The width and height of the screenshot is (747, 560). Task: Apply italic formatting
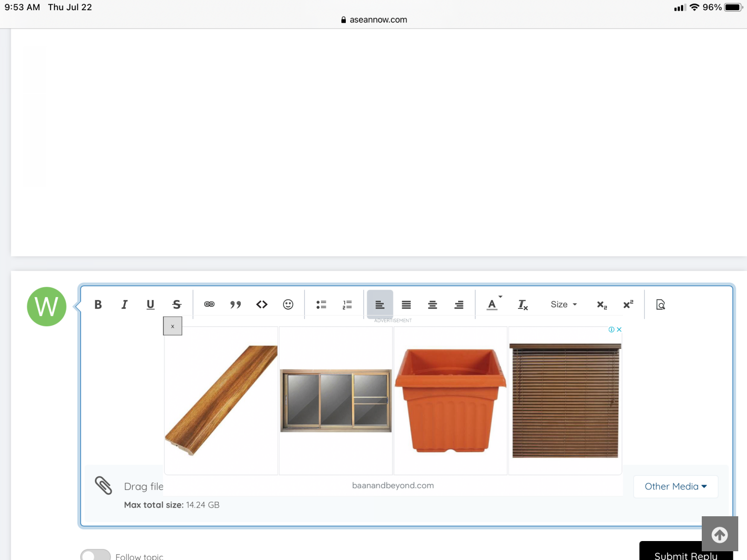124,305
